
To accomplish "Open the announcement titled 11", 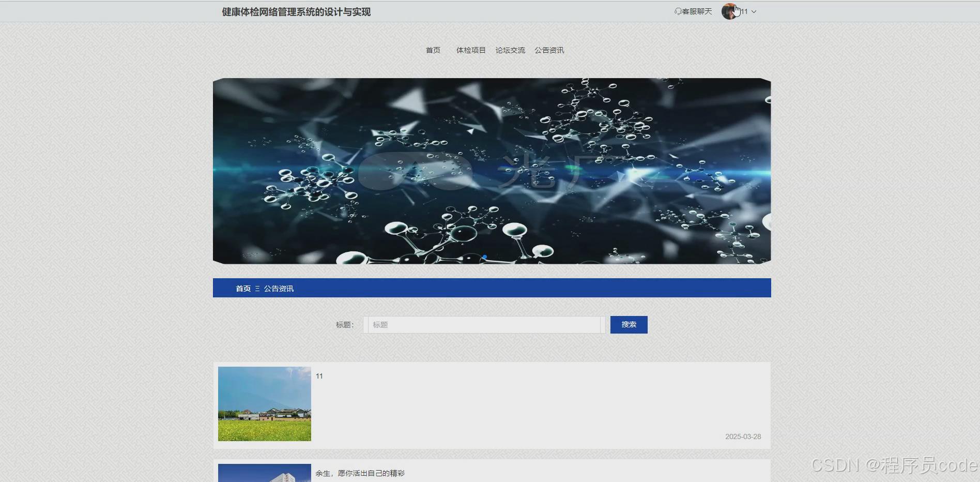I will click(319, 376).
